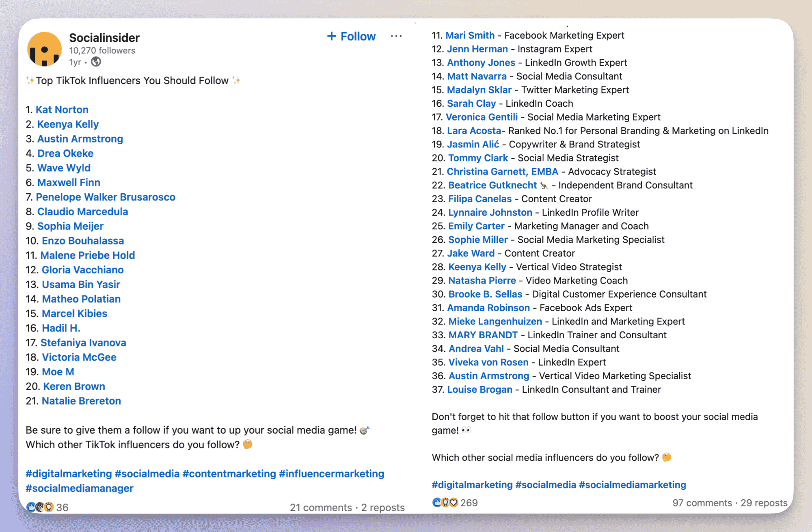812x532 pixels.
Task: Click Lynnaire Johnston's name
Action: pyautogui.click(x=490, y=212)
